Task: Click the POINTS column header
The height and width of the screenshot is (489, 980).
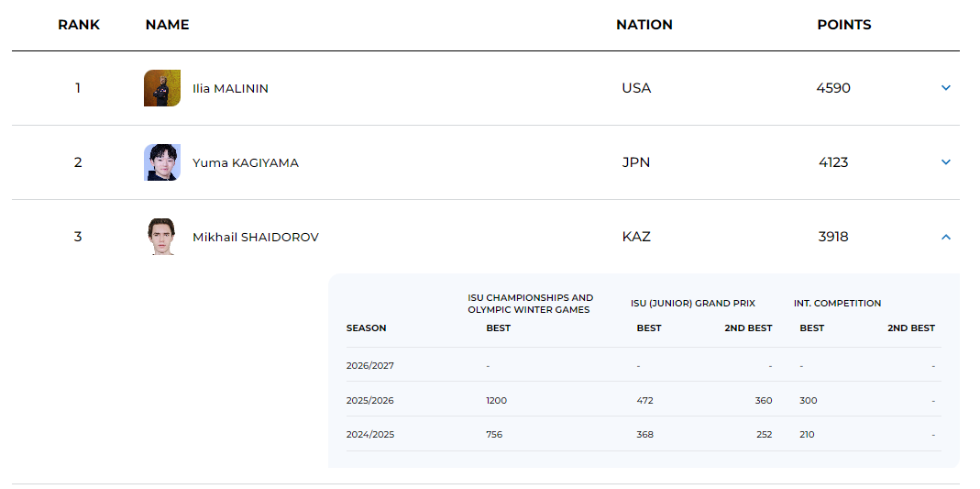Action: click(844, 25)
